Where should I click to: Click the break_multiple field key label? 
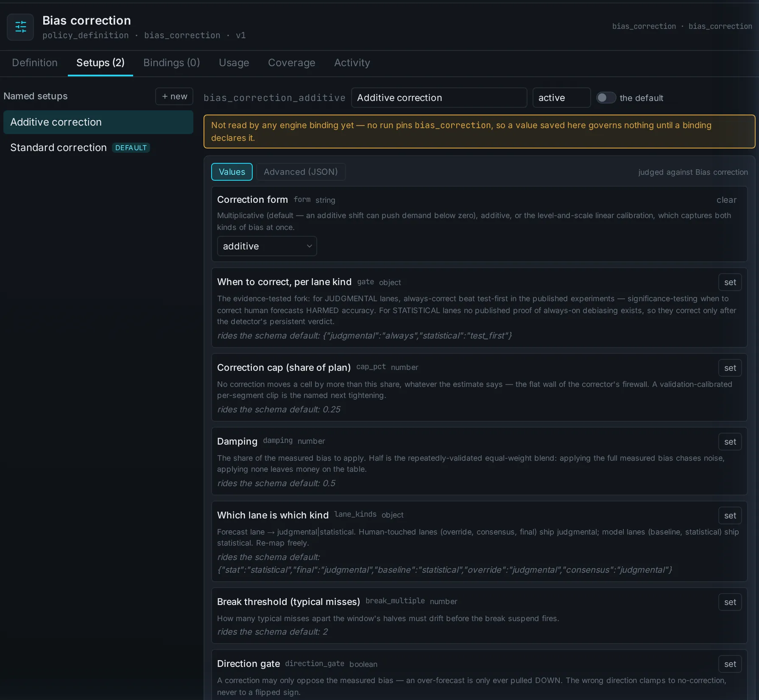[395, 601]
